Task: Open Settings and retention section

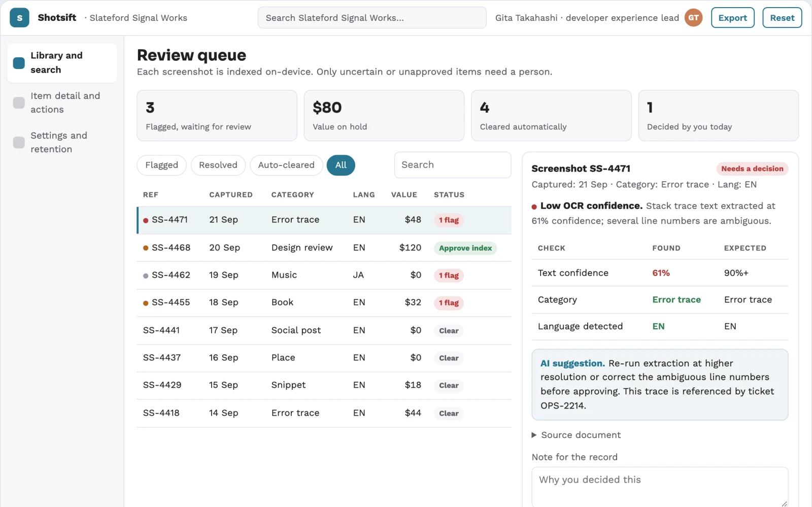Action: [x=62, y=143]
